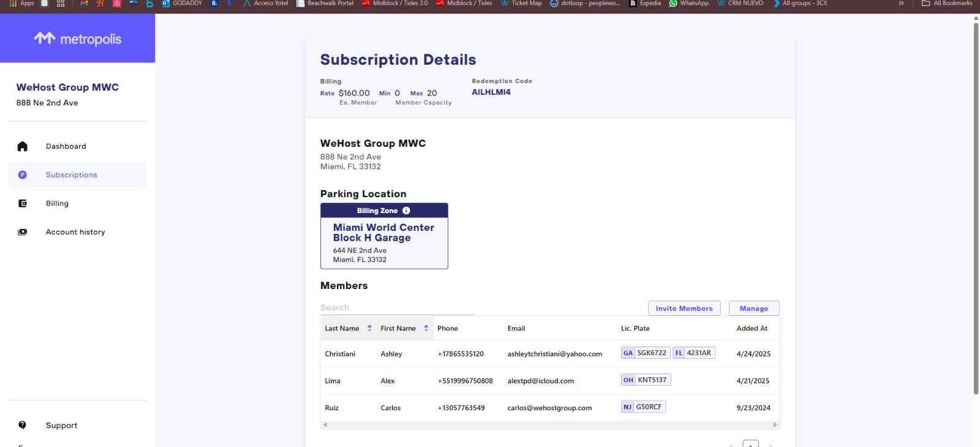The image size is (980, 447).
Task: Open the GODADDY bookmark
Action: click(182, 3)
